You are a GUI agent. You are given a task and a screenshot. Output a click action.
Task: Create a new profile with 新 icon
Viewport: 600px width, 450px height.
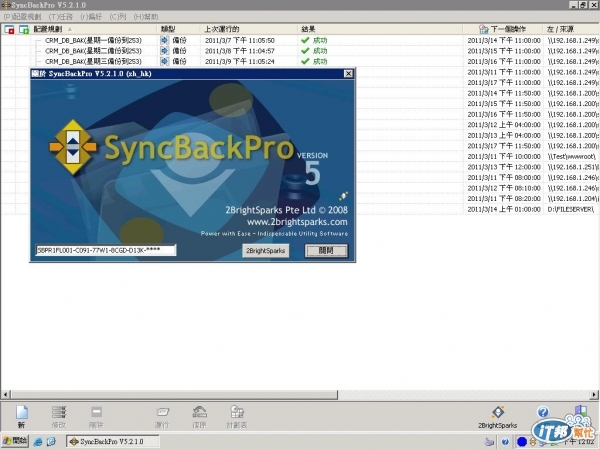pos(21,416)
